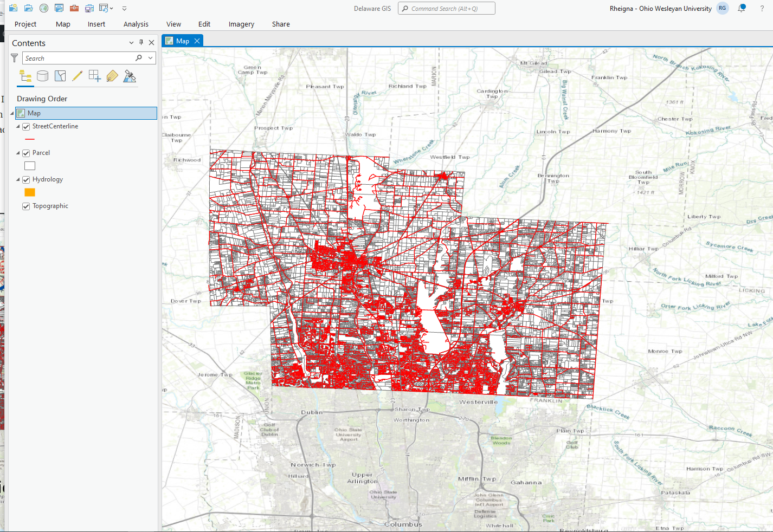773x532 pixels.
Task: Select the List By Editing pencil icon
Action: (77, 76)
